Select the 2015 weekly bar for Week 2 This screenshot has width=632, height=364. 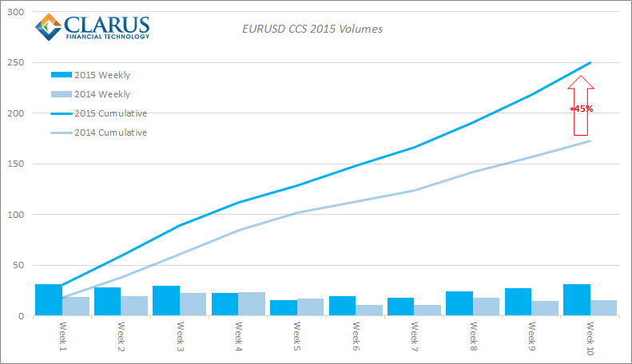(x=107, y=302)
